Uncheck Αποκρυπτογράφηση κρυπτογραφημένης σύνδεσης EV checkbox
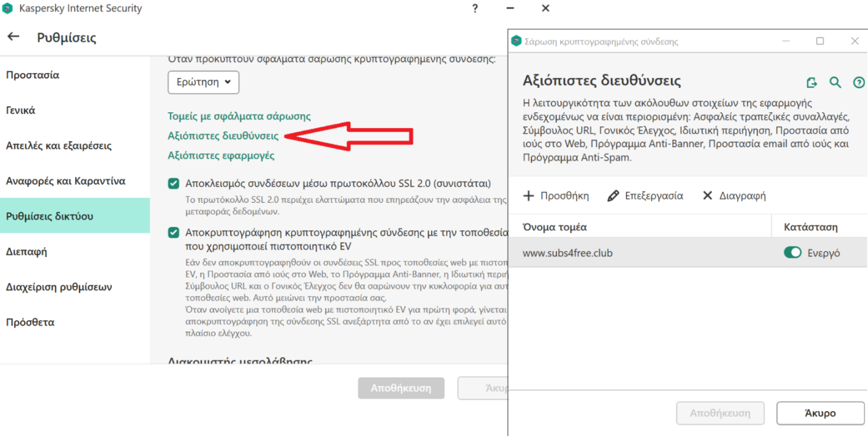The image size is (868, 436). (x=174, y=233)
